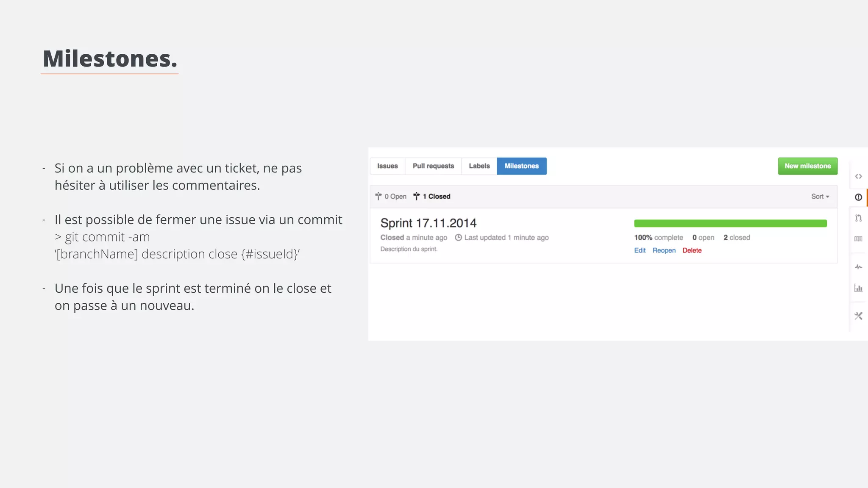
Task: Click the 100% complete text
Action: pyautogui.click(x=659, y=238)
